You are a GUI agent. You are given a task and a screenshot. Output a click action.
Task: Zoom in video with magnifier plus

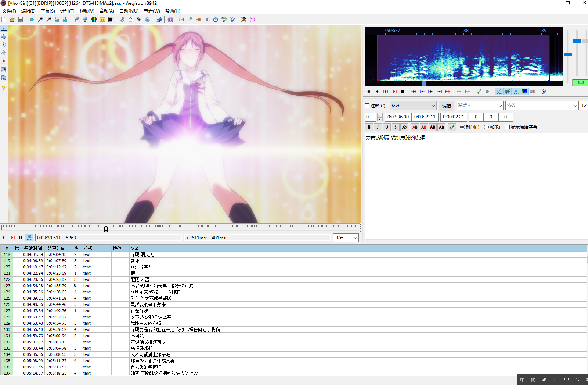[40, 19]
